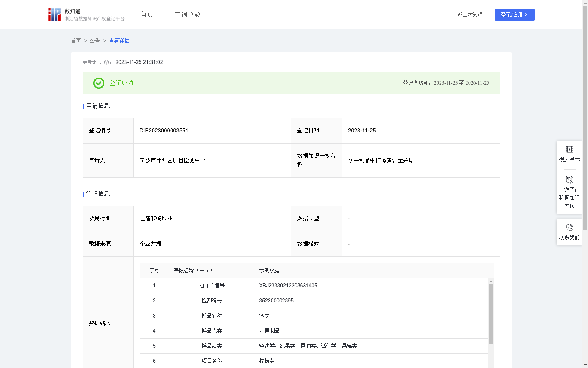588x368 pixels.
Task: Select the registration date 2023-11-25 cell
Action: click(421, 131)
